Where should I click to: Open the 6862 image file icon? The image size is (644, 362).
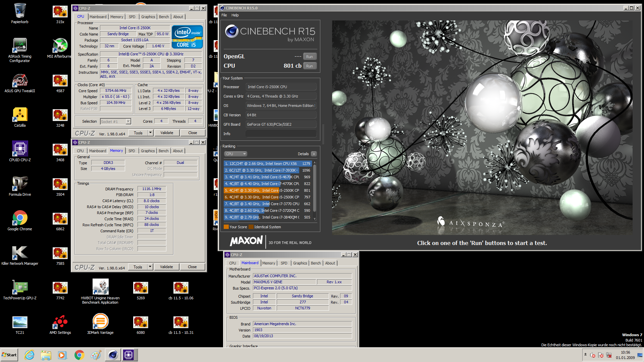tap(60, 222)
